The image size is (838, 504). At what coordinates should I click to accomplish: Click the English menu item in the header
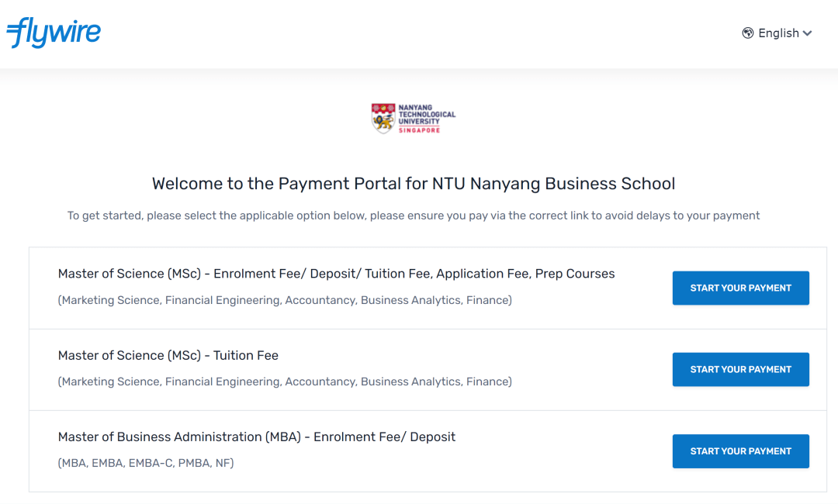778,33
